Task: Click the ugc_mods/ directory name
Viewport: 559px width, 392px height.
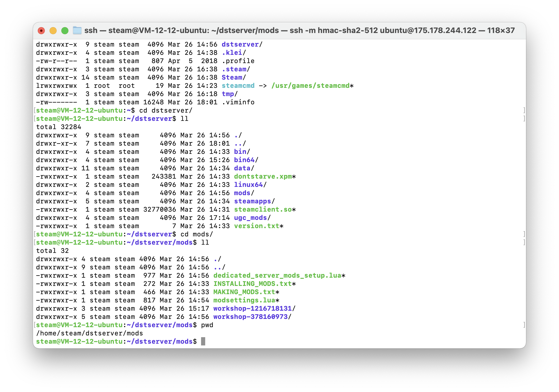Action: (x=252, y=218)
